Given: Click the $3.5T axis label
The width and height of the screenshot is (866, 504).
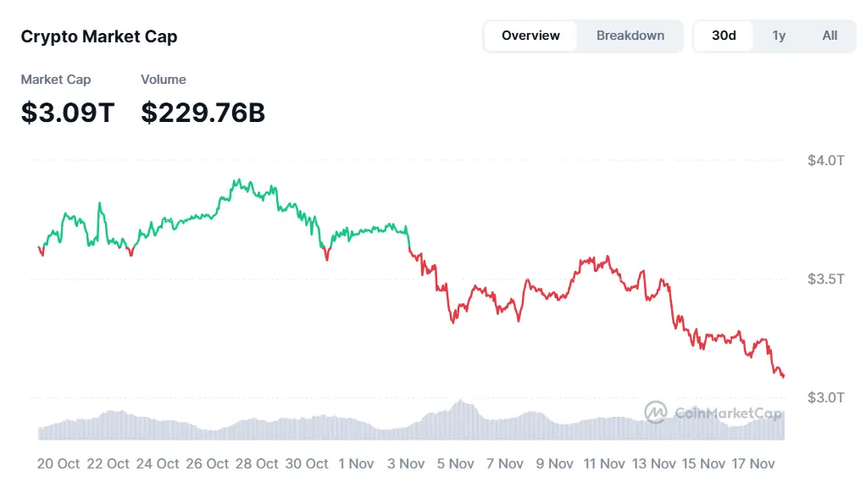Looking at the screenshot, I should click(826, 278).
